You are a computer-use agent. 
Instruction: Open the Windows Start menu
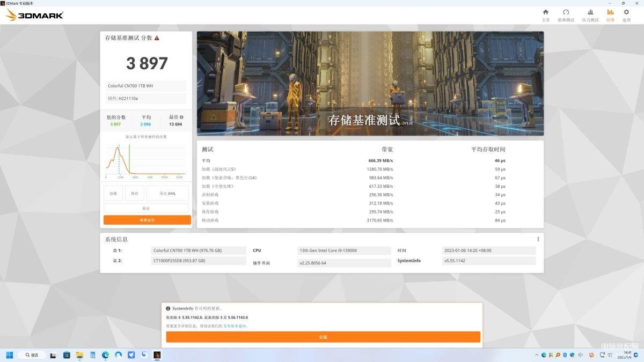(9, 354)
